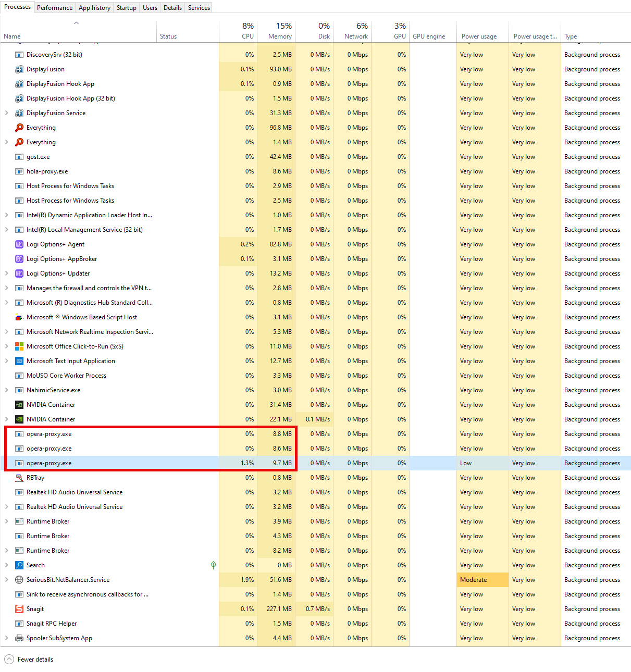Click the Windows Based Script Host icon
The image size is (631, 672).
(19, 317)
